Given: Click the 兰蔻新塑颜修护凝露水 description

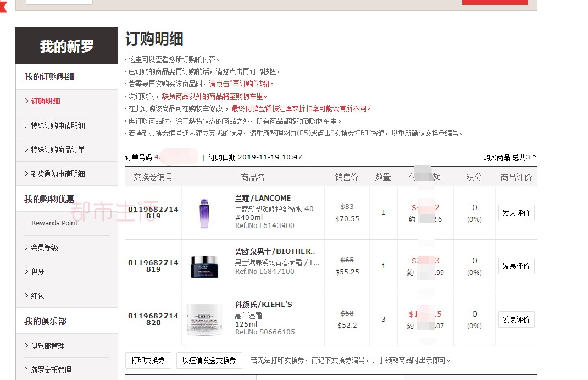Looking at the screenshot, I should point(277,209).
